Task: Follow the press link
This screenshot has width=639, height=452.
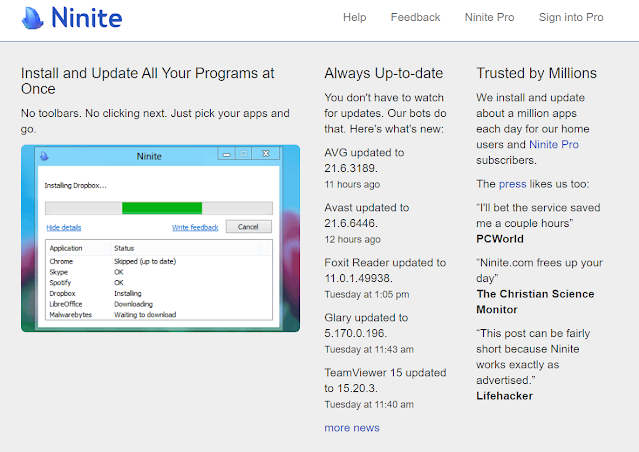Action: pos(513,184)
